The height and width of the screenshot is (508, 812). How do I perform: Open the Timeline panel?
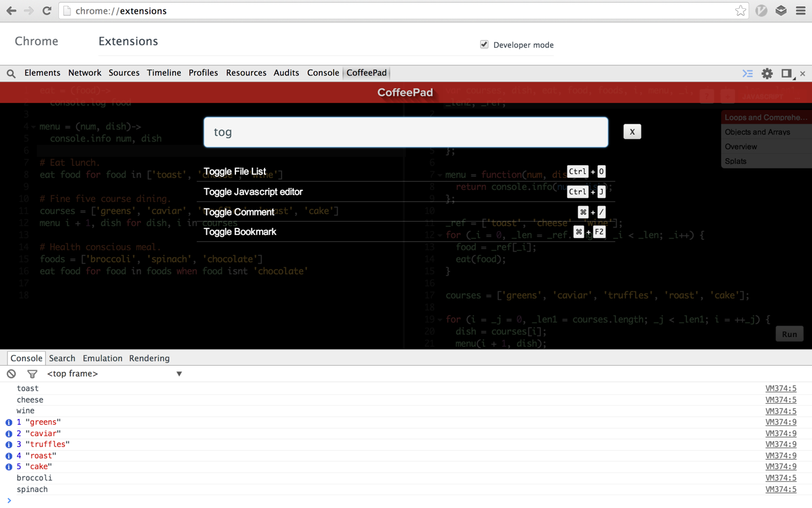point(164,73)
